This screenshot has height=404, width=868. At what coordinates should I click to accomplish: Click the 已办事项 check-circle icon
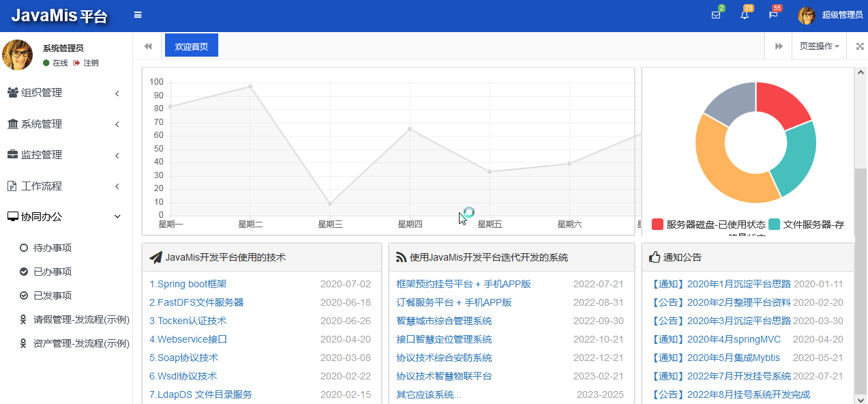24,272
